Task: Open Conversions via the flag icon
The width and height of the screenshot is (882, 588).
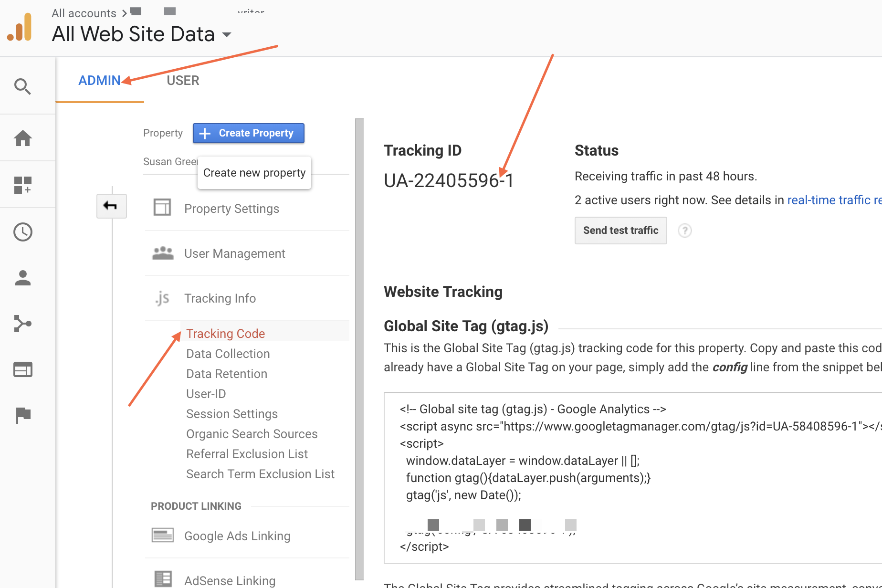Action: 23,415
